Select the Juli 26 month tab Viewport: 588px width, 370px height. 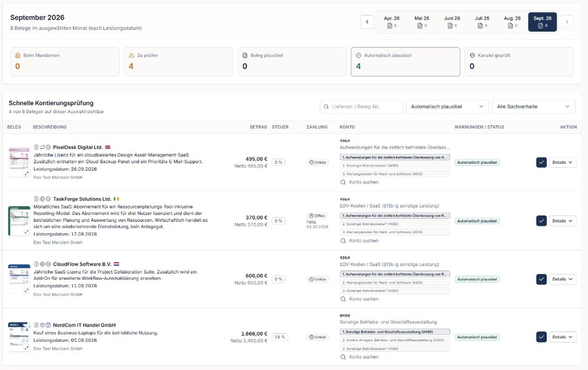pos(482,22)
